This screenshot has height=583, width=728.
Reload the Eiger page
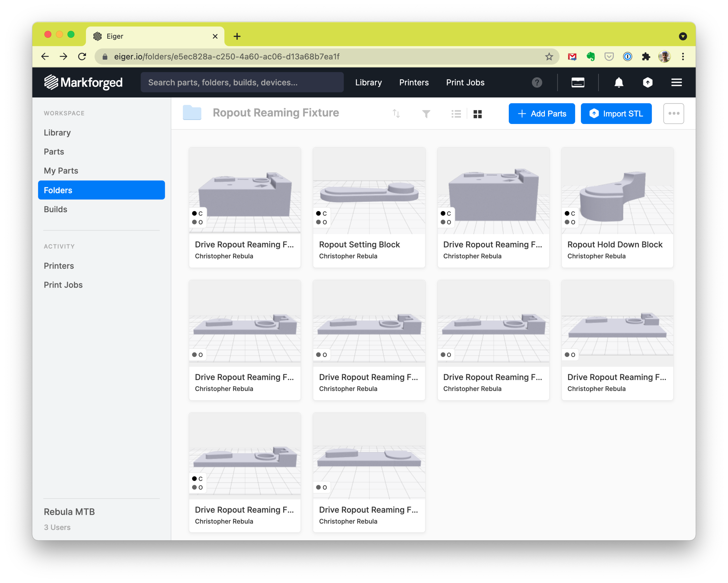coord(82,56)
